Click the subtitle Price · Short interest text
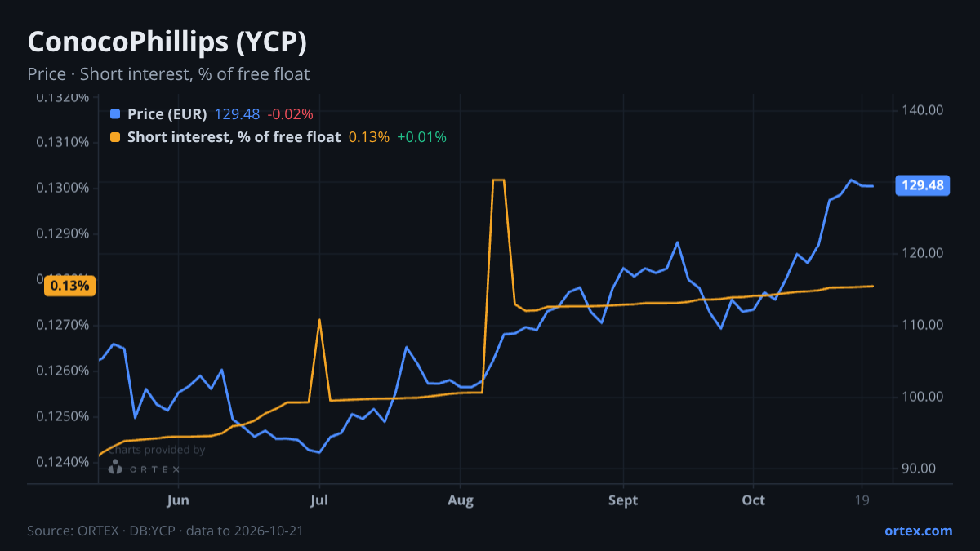 168,74
